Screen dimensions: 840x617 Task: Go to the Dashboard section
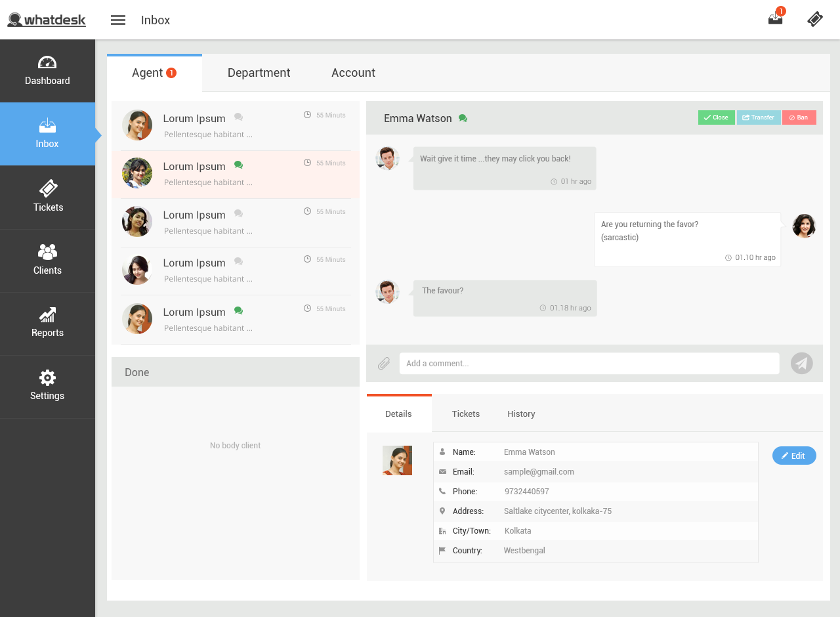pyautogui.click(x=47, y=71)
